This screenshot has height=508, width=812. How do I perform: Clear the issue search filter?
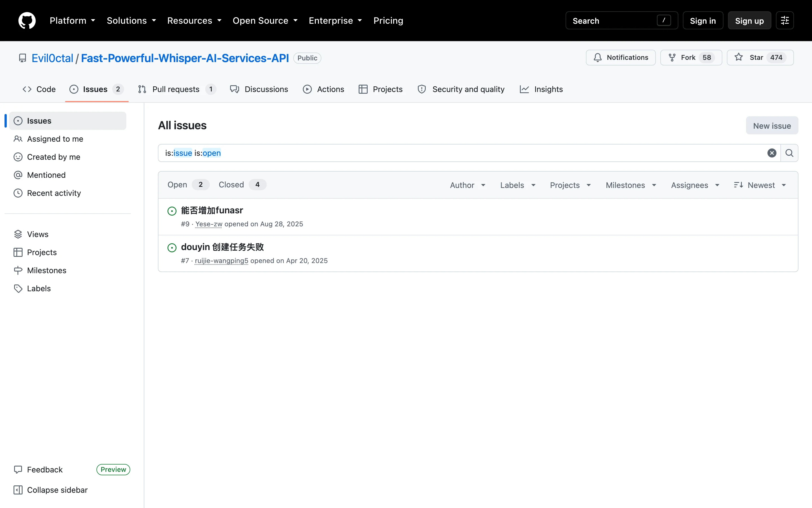(x=772, y=153)
